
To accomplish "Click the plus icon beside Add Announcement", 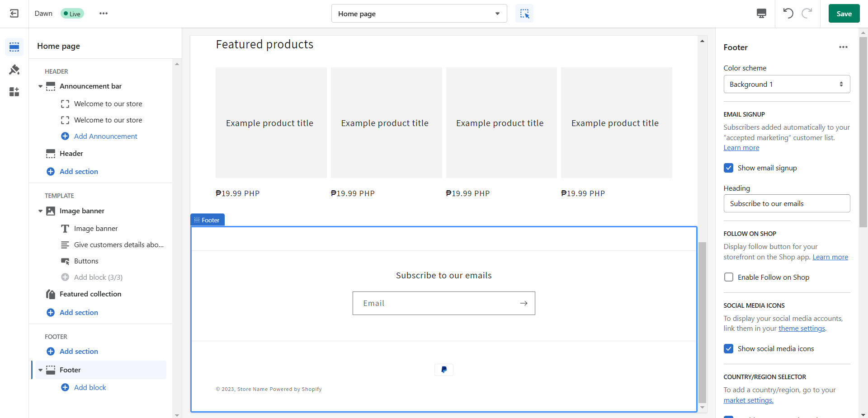I will (x=65, y=136).
